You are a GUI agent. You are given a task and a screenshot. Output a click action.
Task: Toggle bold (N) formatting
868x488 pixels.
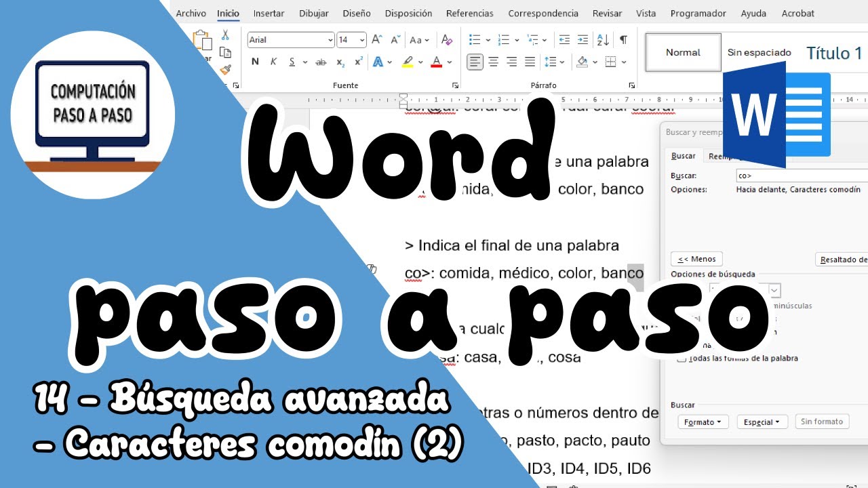255,62
